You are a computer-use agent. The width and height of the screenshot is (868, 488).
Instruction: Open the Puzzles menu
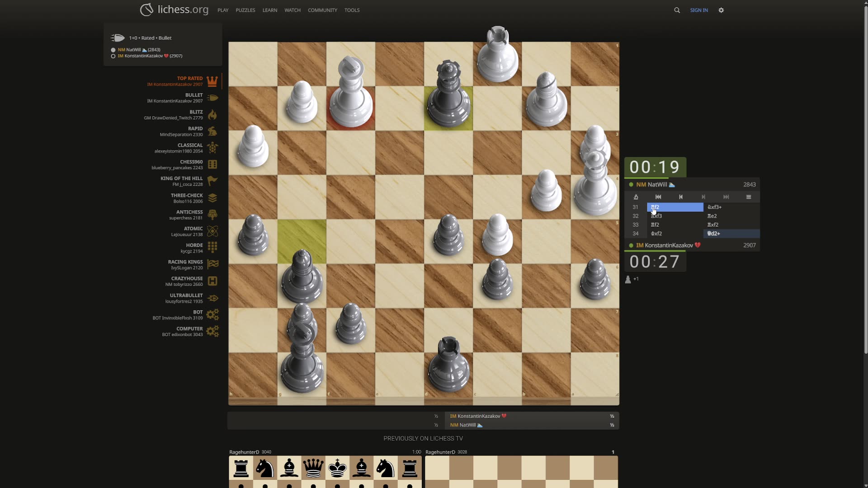click(x=245, y=10)
